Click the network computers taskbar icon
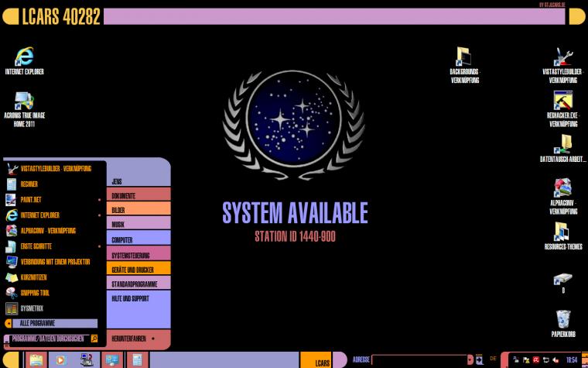This screenshot has width=588, height=368. [86, 360]
